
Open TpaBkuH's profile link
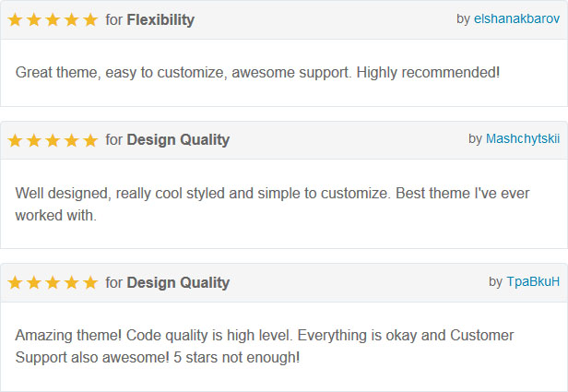pyautogui.click(x=533, y=281)
